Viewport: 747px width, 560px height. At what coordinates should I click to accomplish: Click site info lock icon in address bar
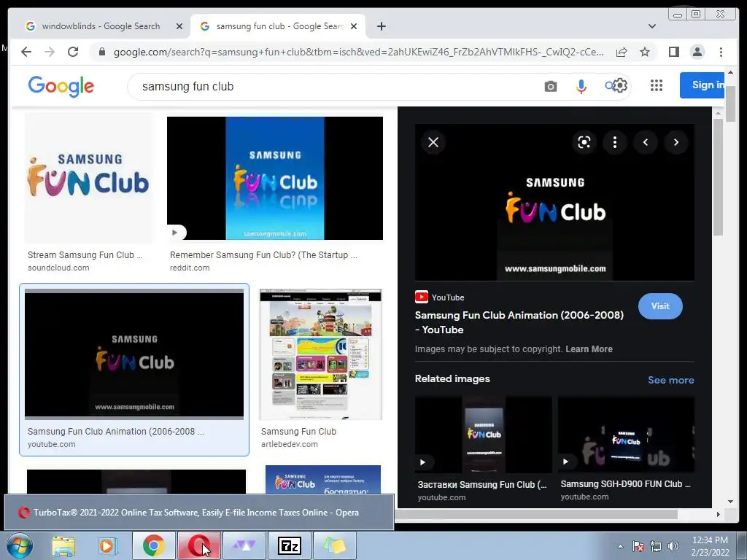point(101,52)
